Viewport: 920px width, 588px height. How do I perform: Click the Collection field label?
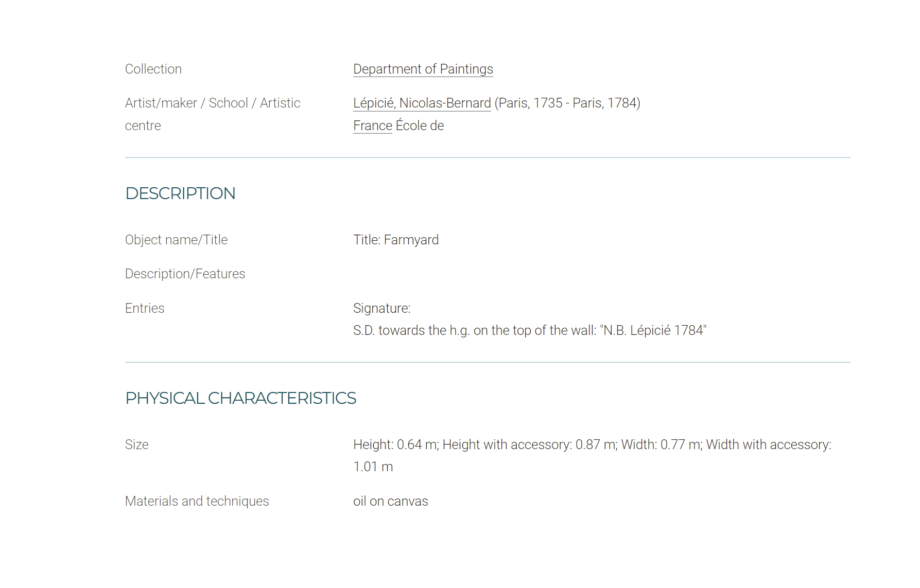click(x=153, y=69)
